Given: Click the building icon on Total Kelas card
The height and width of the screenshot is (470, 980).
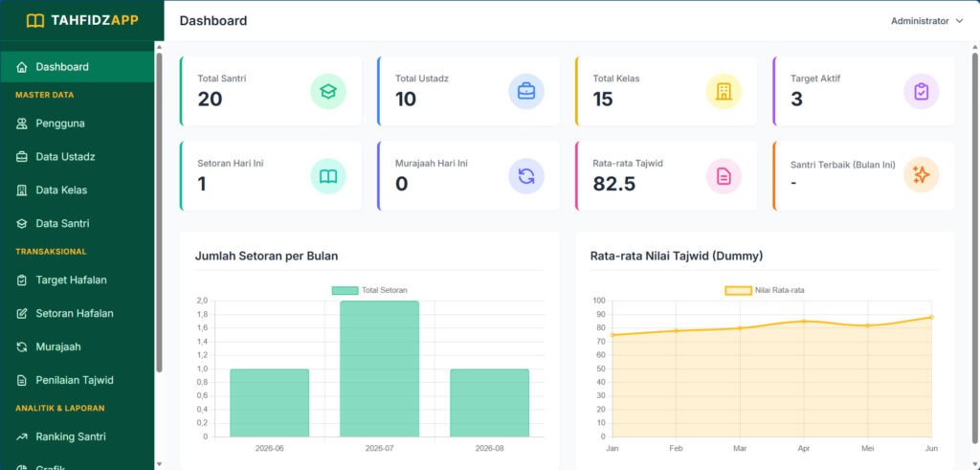Looking at the screenshot, I should (724, 91).
